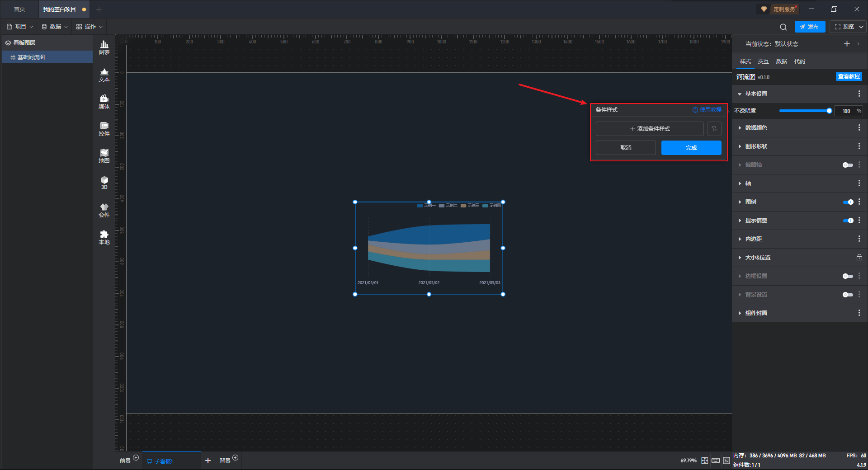Expand the 图形形状 section

(x=755, y=146)
